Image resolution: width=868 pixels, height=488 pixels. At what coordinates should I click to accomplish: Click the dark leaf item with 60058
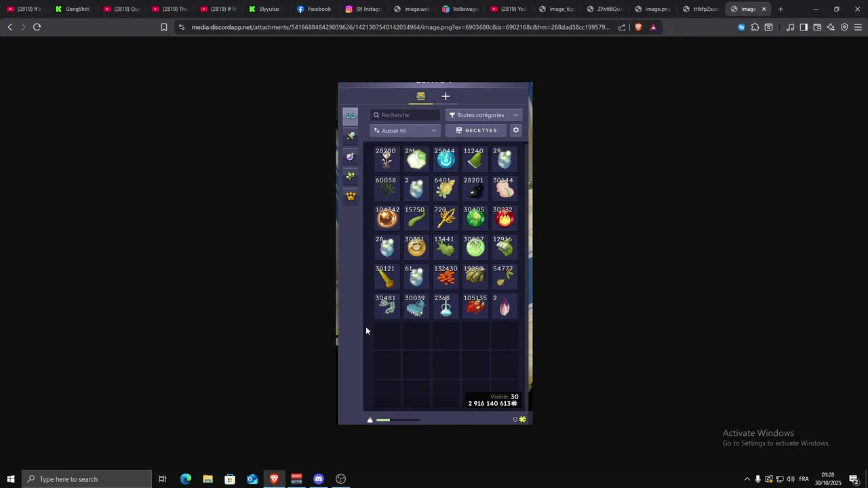[x=387, y=188]
